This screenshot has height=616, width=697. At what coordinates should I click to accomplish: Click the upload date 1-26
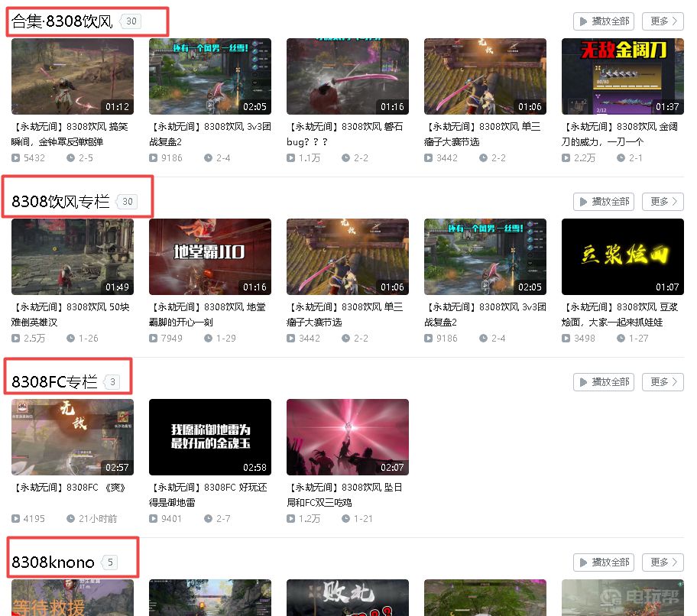pos(89,339)
